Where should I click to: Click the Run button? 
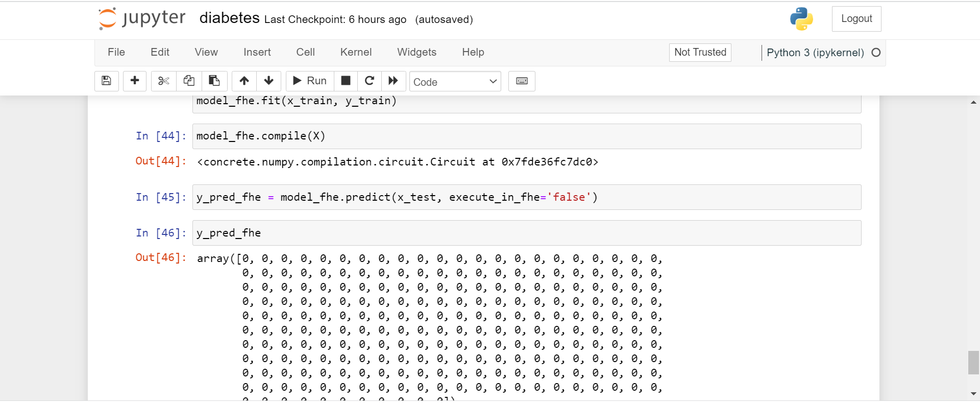[310, 81]
